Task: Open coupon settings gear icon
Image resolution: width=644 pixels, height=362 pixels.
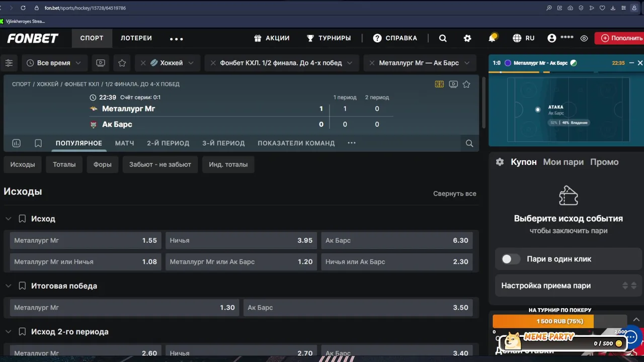Action: click(x=500, y=162)
